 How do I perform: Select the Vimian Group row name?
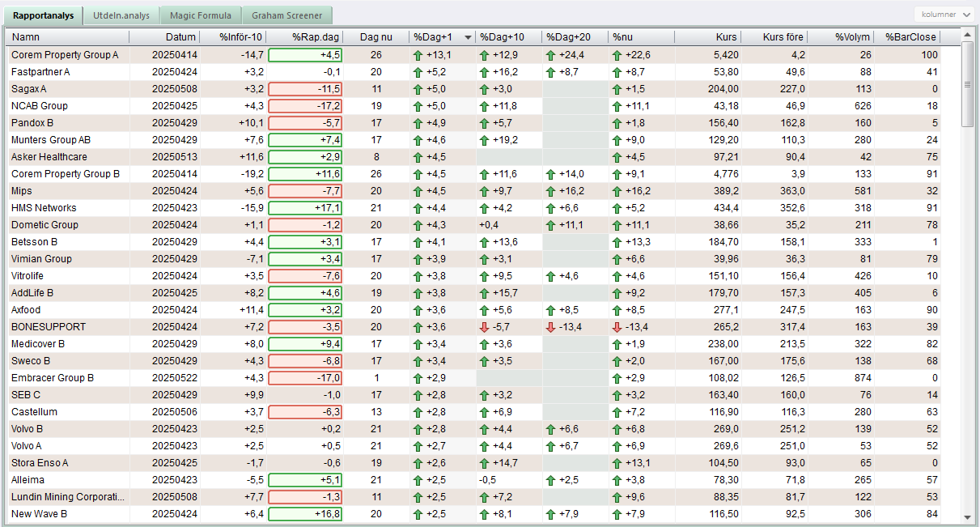pos(41,259)
